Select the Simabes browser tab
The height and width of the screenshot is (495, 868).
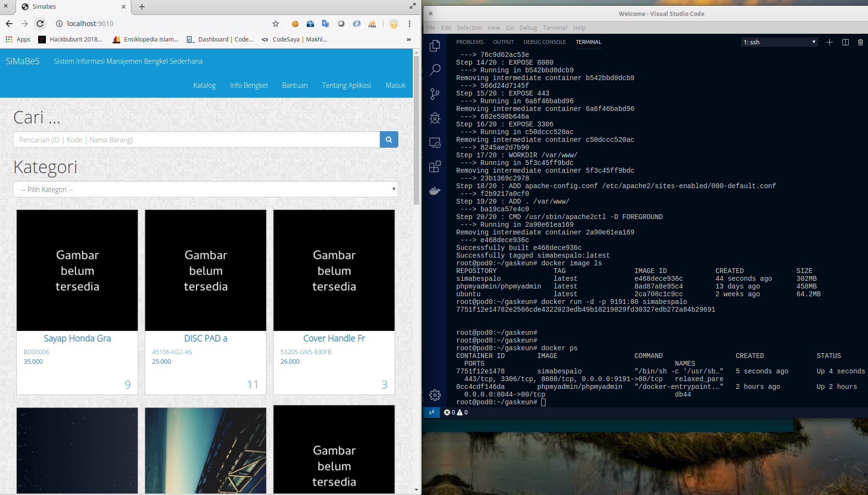pyautogui.click(x=72, y=7)
